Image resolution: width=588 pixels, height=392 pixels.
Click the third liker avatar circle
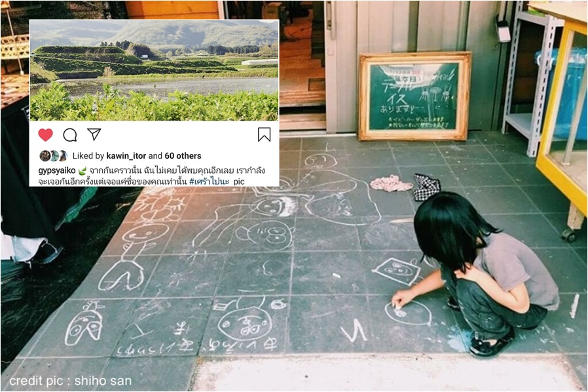click(62, 155)
